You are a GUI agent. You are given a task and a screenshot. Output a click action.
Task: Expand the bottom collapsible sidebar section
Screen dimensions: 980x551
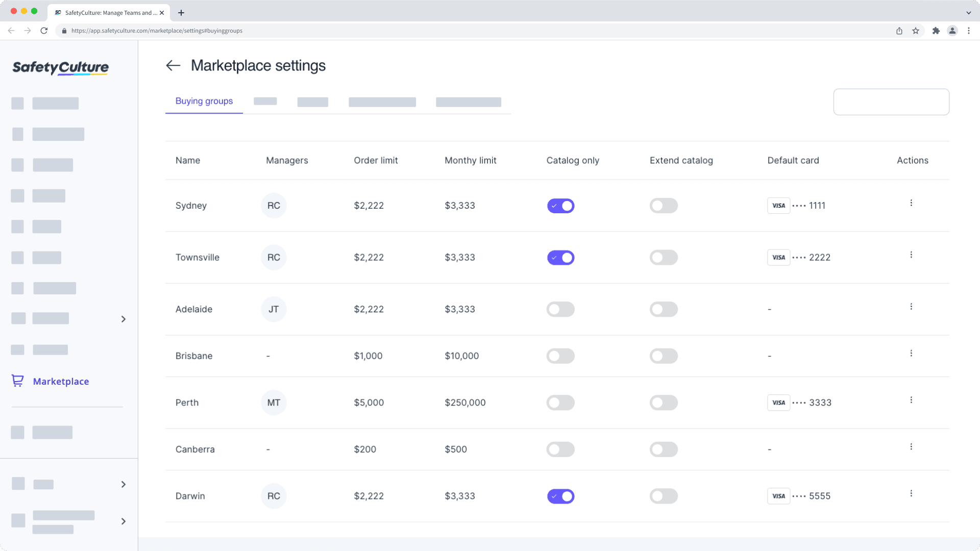coord(123,521)
